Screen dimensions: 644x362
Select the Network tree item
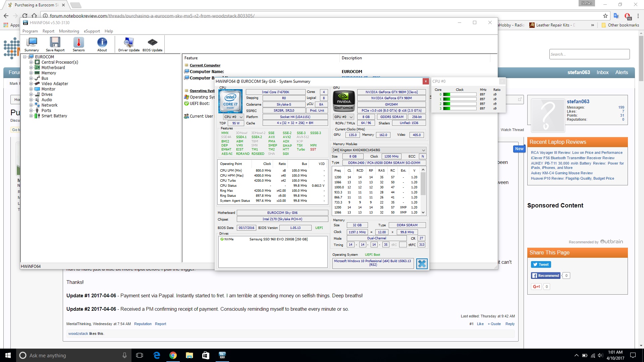(49, 105)
